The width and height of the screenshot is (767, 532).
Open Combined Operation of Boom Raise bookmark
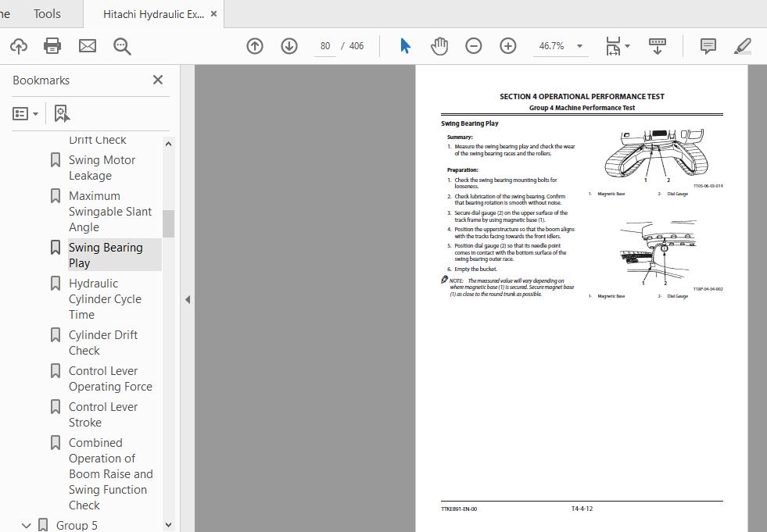click(110, 473)
